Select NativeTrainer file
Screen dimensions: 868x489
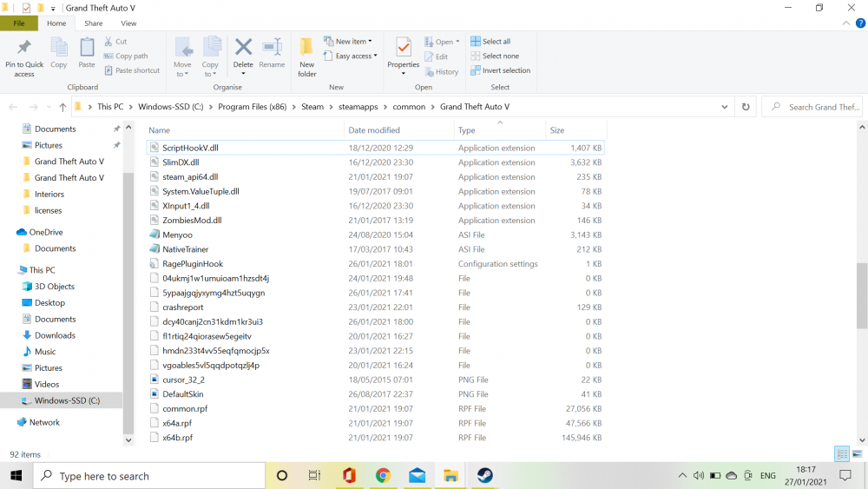tap(375, 249)
